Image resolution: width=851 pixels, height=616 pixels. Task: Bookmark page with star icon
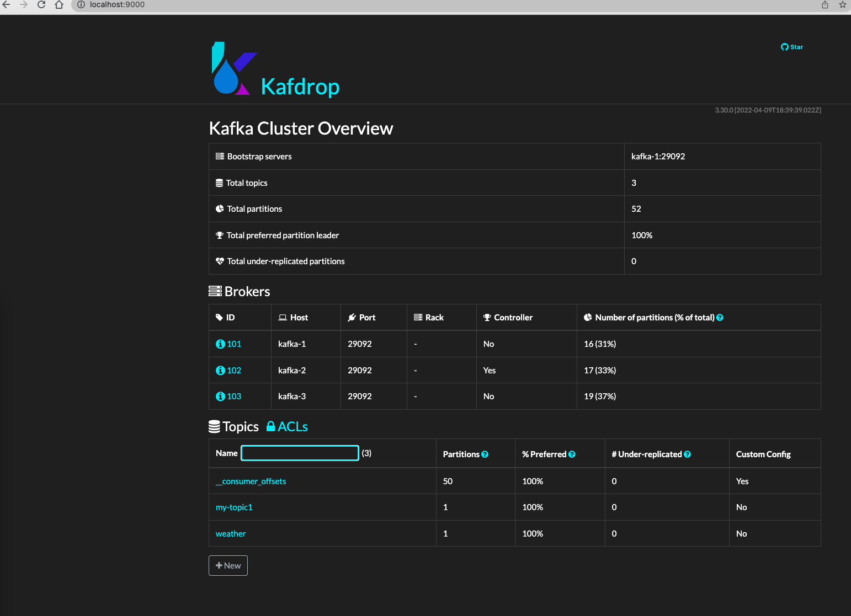[843, 4]
